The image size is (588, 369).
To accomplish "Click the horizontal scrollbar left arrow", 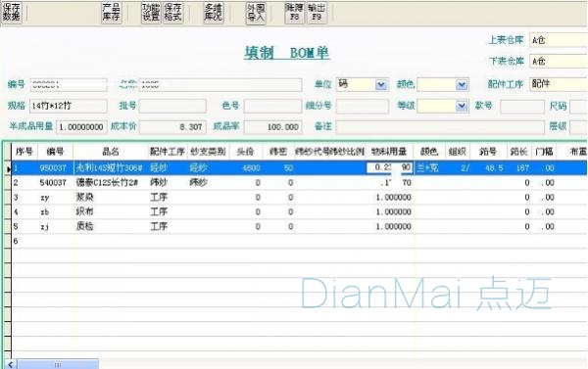I will point(11,364).
